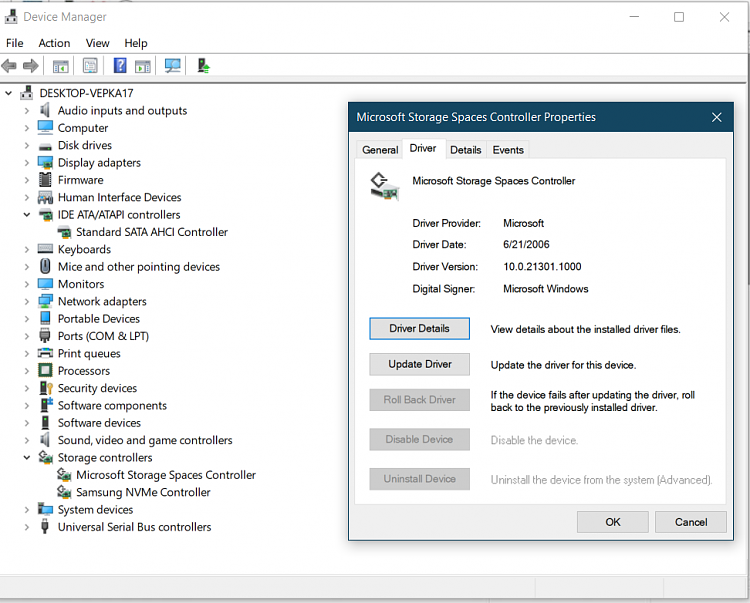This screenshot has height=603, width=750.
Task: Expand the Computer category
Action: tap(27, 128)
